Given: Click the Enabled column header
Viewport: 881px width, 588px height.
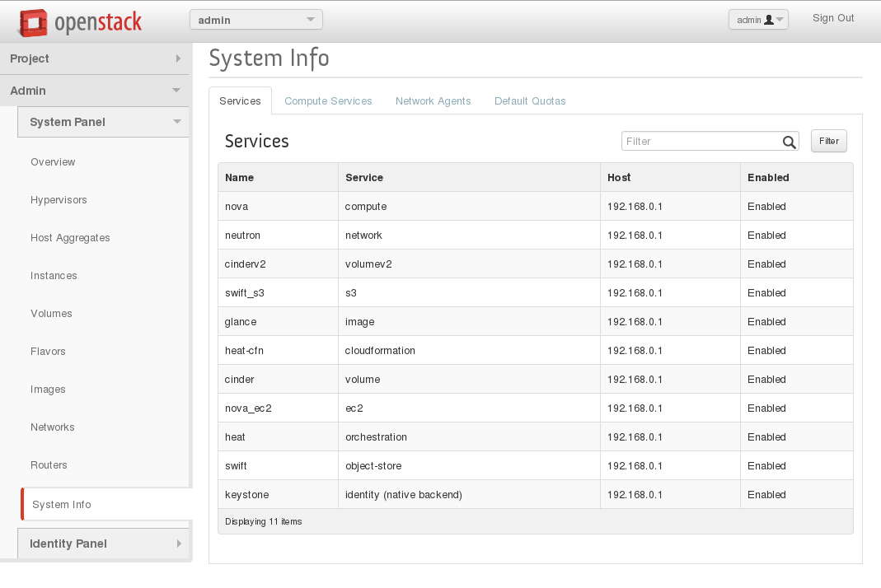Looking at the screenshot, I should click(x=796, y=177).
